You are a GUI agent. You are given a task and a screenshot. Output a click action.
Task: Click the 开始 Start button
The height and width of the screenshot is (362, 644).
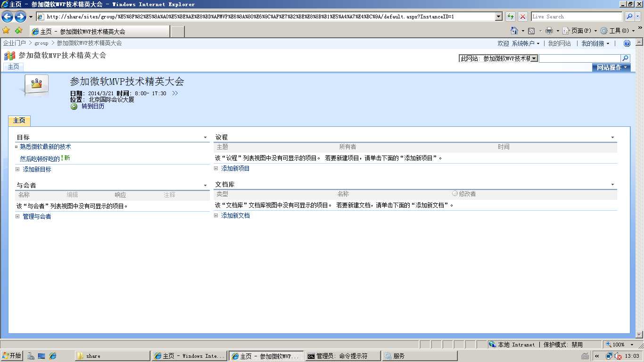(12, 356)
